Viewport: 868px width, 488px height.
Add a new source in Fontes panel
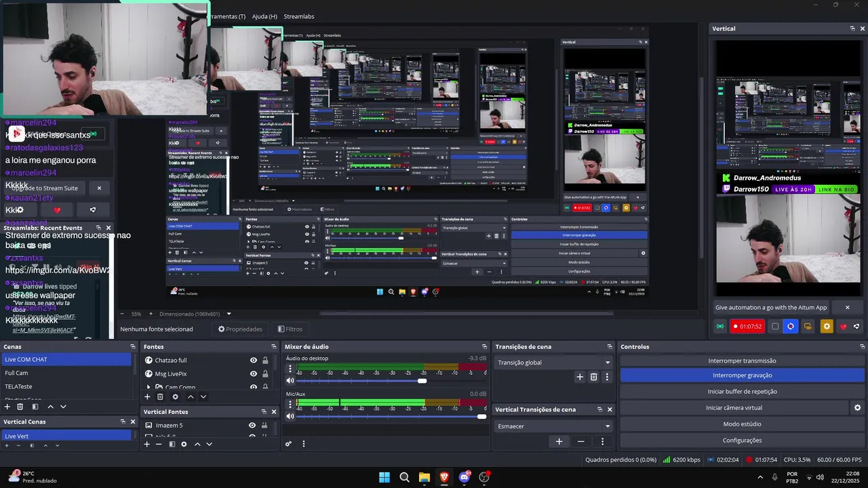point(147,396)
